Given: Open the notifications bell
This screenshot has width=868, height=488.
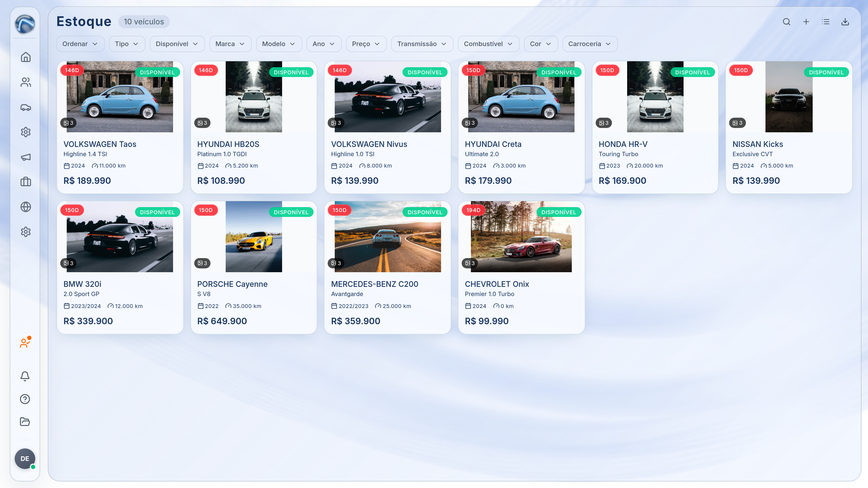Looking at the screenshot, I should point(25,376).
